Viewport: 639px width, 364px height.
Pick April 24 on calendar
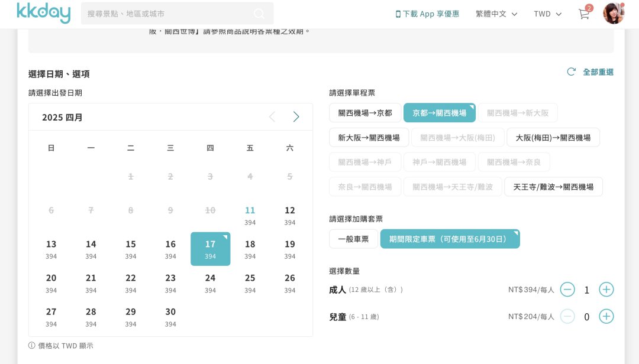click(210, 283)
